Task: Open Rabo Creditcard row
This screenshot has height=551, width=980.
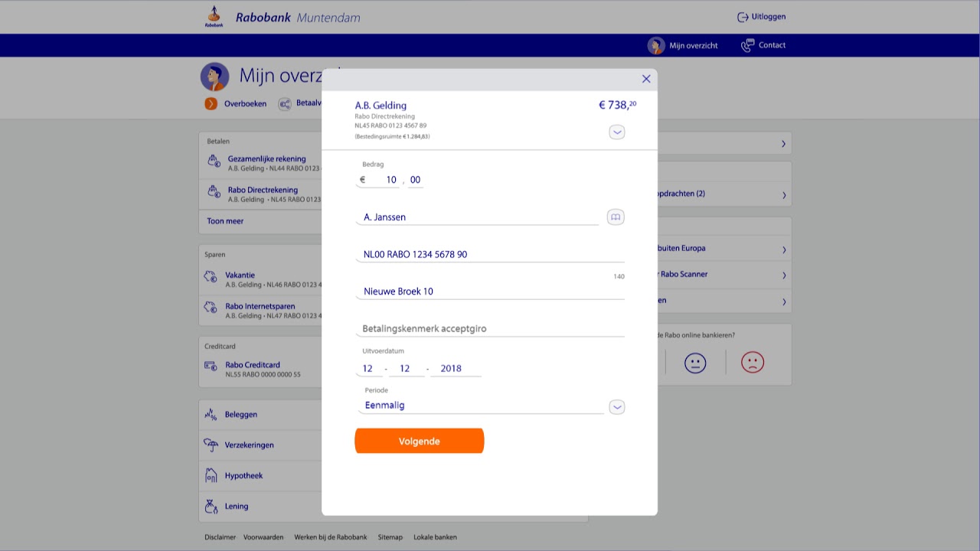Action: pos(260,370)
